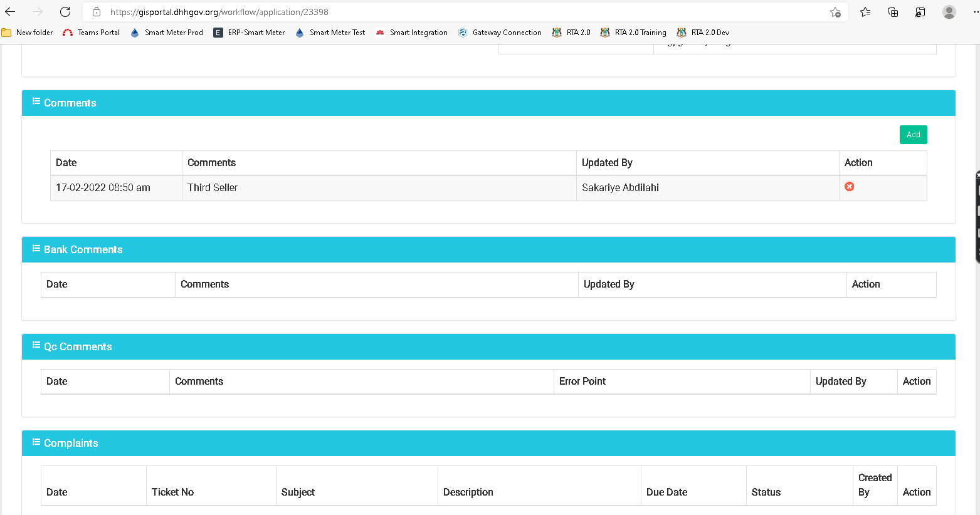980x515 pixels.
Task: Open the Teams Portal bookmark
Action: pyautogui.click(x=92, y=33)
